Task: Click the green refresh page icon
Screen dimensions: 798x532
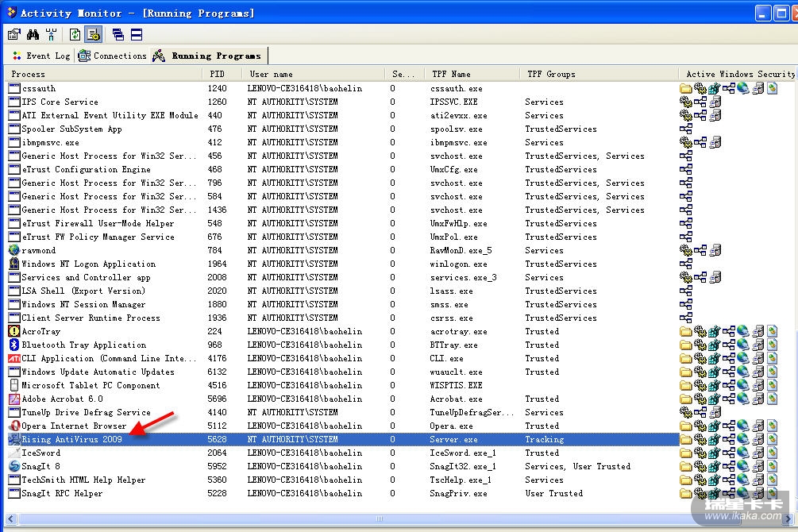Action: click(75, 35)
